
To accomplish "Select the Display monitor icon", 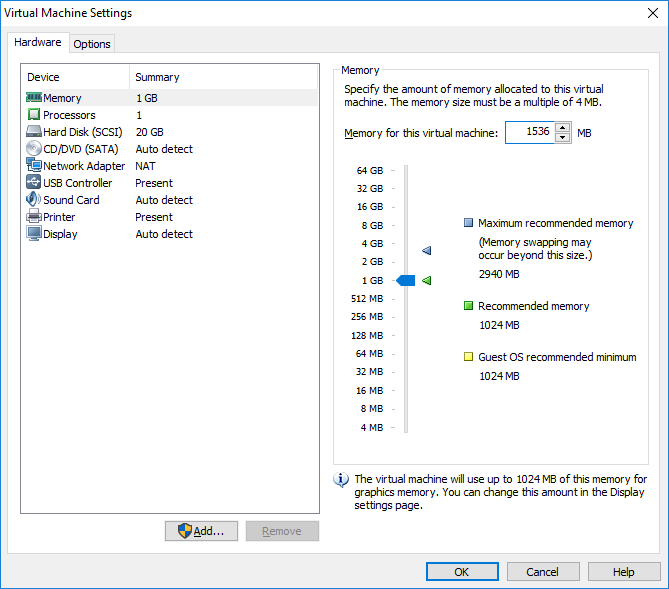I will pyautogui.click(x=34, y=234).
